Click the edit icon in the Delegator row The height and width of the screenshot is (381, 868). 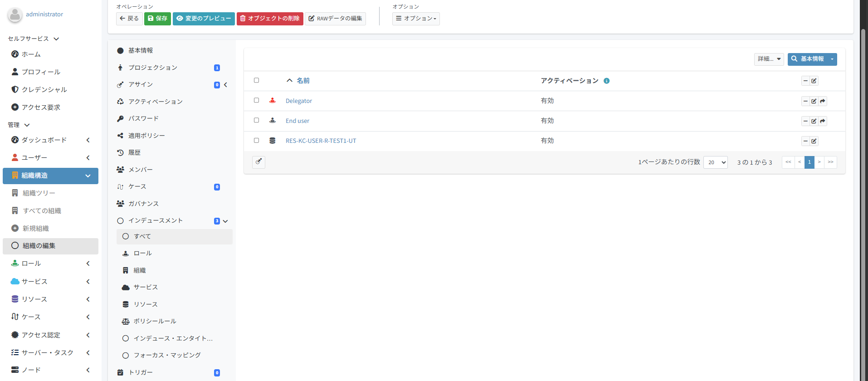point(814,101)
